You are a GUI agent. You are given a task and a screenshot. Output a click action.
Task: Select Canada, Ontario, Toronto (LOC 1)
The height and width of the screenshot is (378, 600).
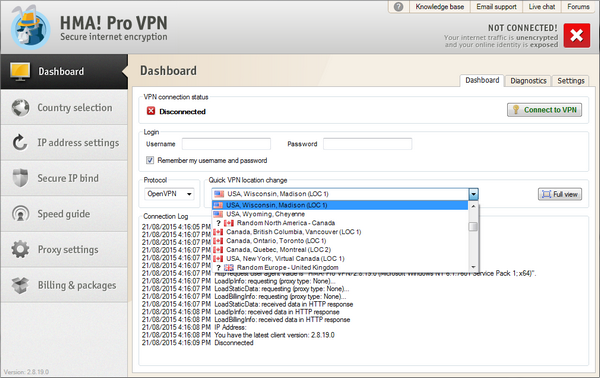[x=340, y=241]
